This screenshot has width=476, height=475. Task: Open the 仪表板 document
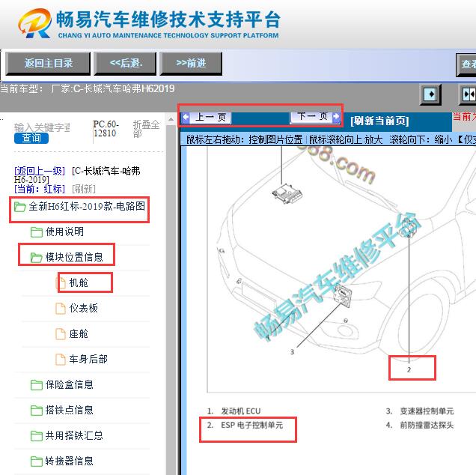[84, 308]
